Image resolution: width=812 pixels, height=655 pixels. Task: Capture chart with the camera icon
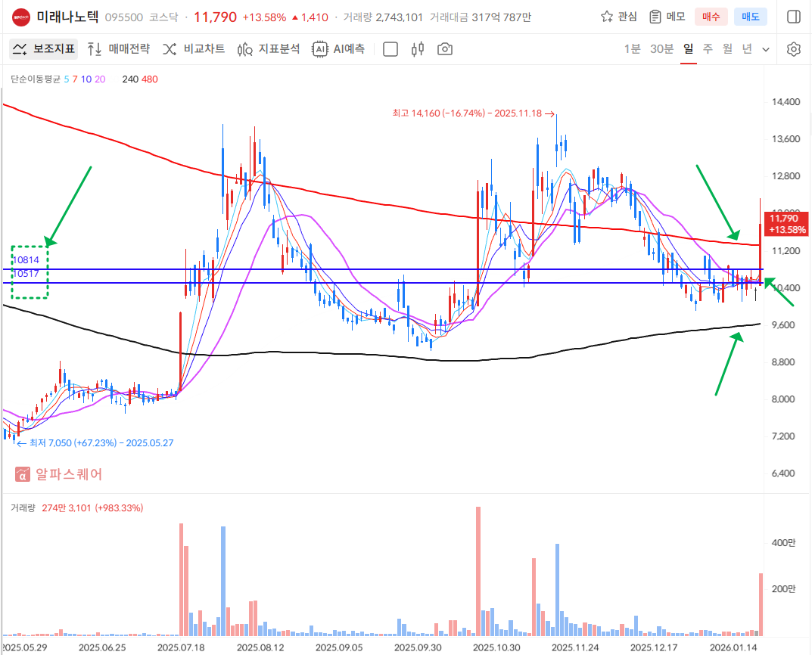pos(445,49)
